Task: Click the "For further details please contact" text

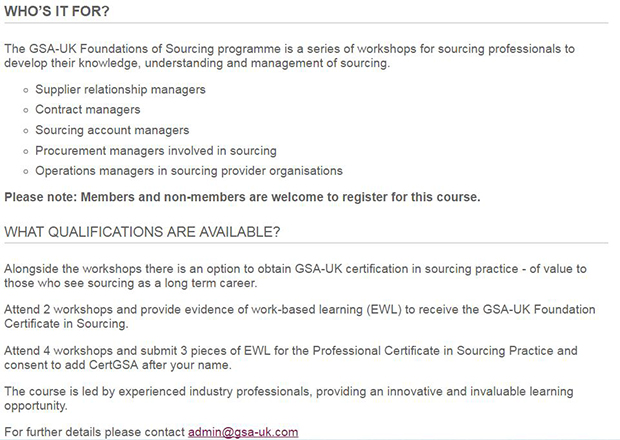Action: (x=95, y=432)
